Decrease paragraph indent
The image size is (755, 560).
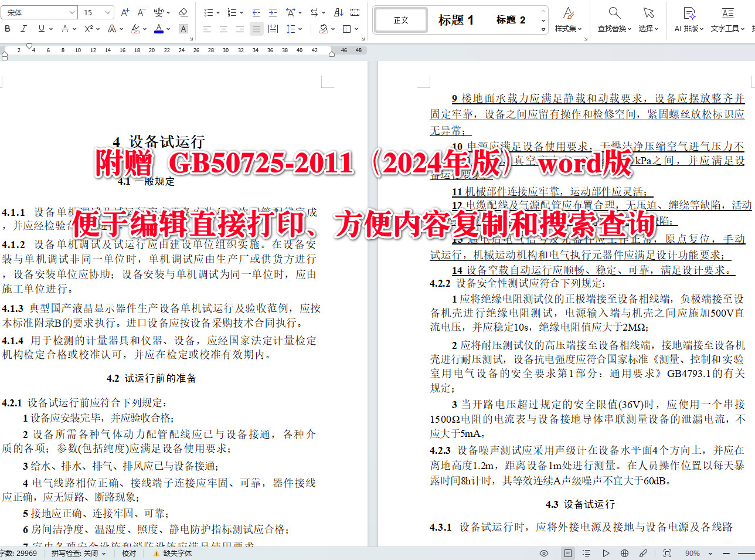coord(256,12)
